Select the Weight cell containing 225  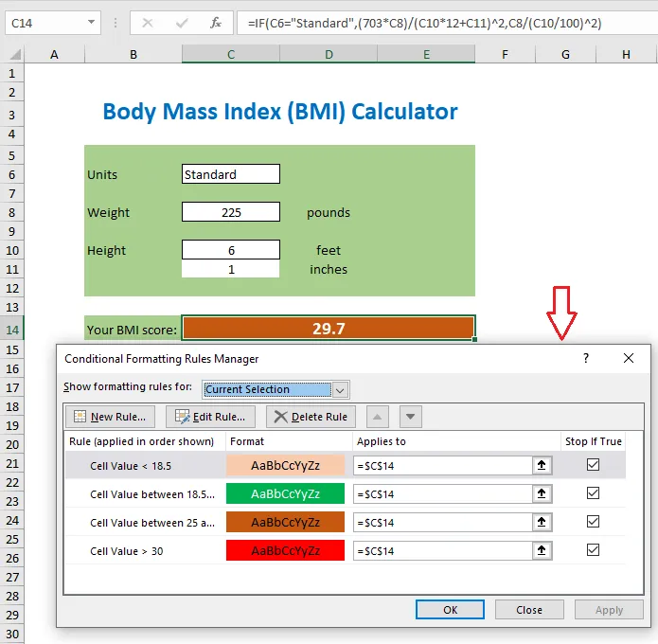231,211
